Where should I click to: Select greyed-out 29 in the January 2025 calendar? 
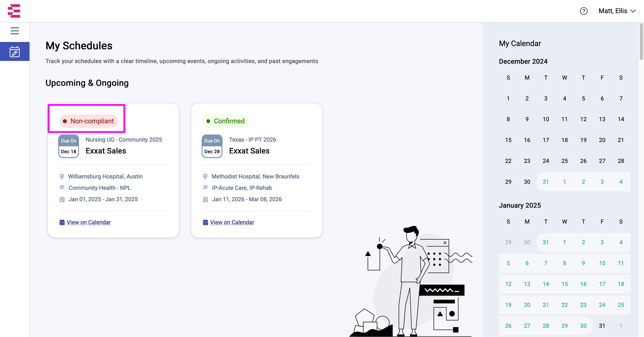tap(508, 242)
